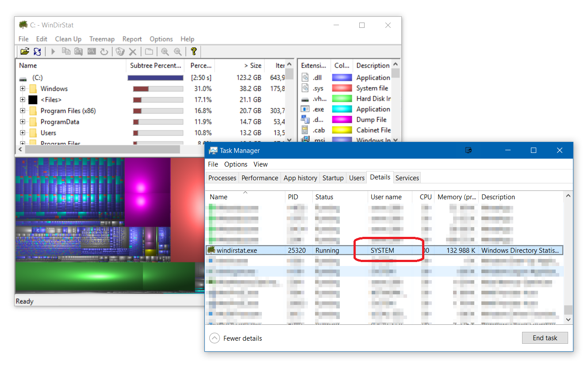Image resolution: width=588 pixels, height=365 pixels.
Task: Click the Windows folder icon in tree
Action: coord(33,89)
